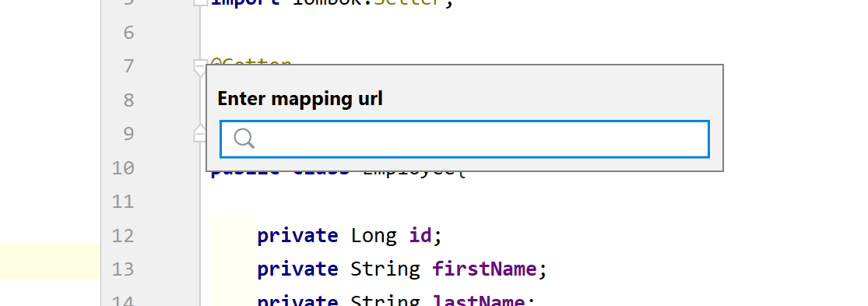The image size is (868, 306).
Task: Click the 'id' field name
Action: tap(420, 236)
